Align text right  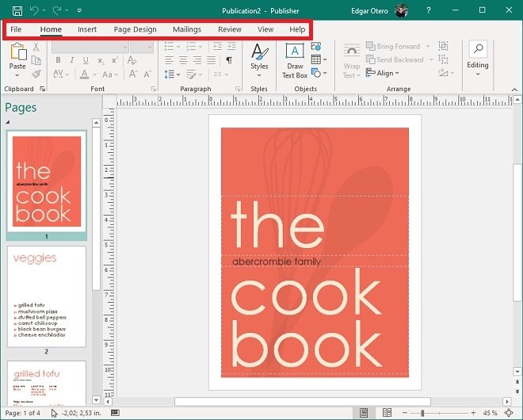click(197, 60)
